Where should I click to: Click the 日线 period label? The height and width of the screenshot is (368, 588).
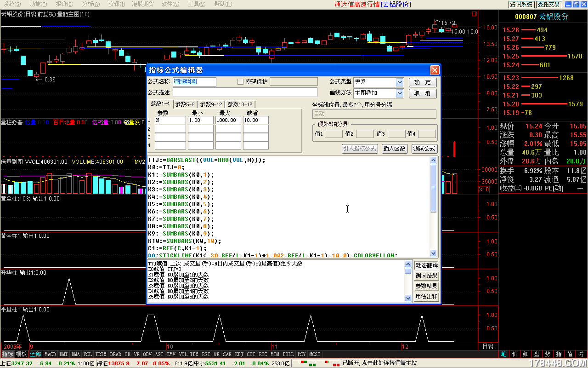[x=488, y=346]
